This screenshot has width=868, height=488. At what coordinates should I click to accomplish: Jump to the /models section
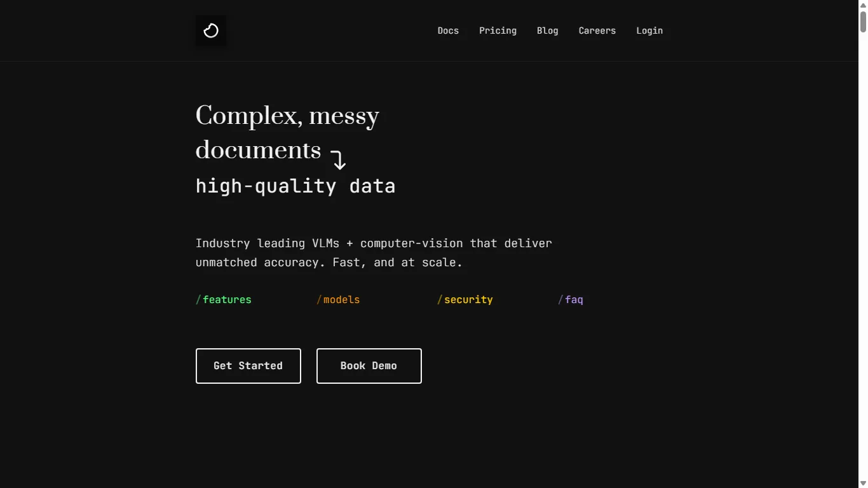click(338, 299)
